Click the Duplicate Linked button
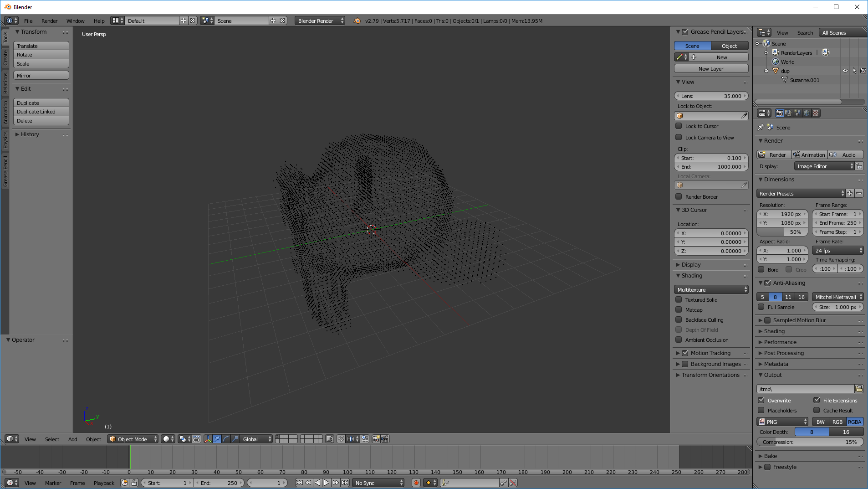Viewport: 868px width, 489px height. click(x=41, y=112)
